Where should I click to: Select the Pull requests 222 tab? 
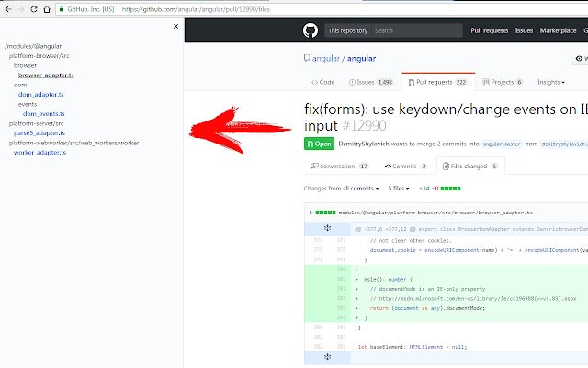(x=438, y=82)
